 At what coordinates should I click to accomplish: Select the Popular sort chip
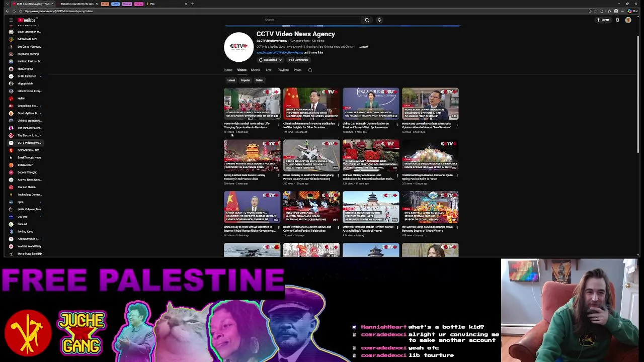pos(245,80)
